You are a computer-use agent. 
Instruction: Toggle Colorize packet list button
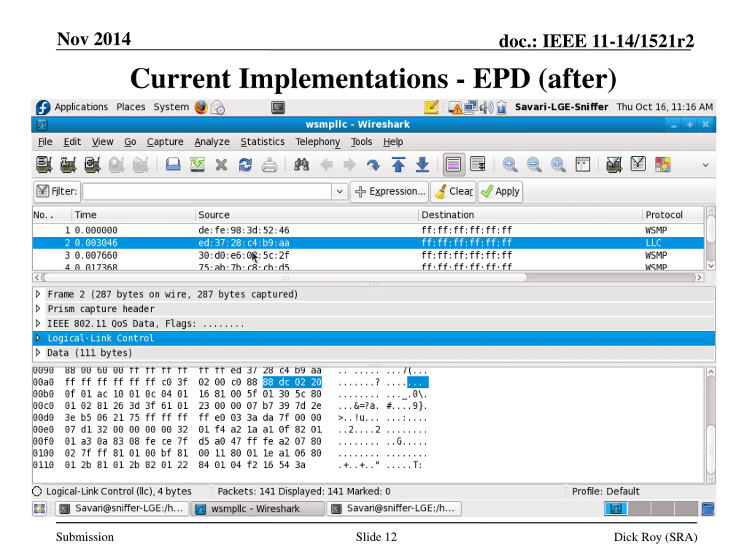pos(453,165)
